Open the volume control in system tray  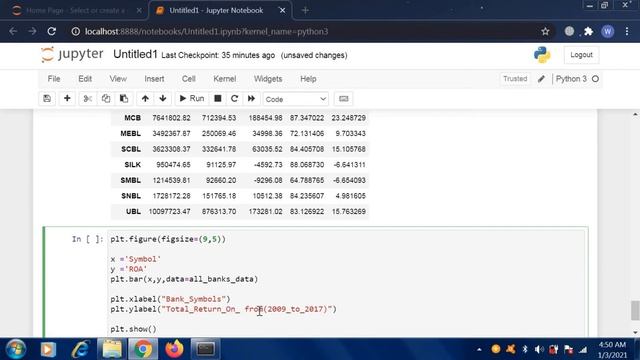tap(539, 349)
